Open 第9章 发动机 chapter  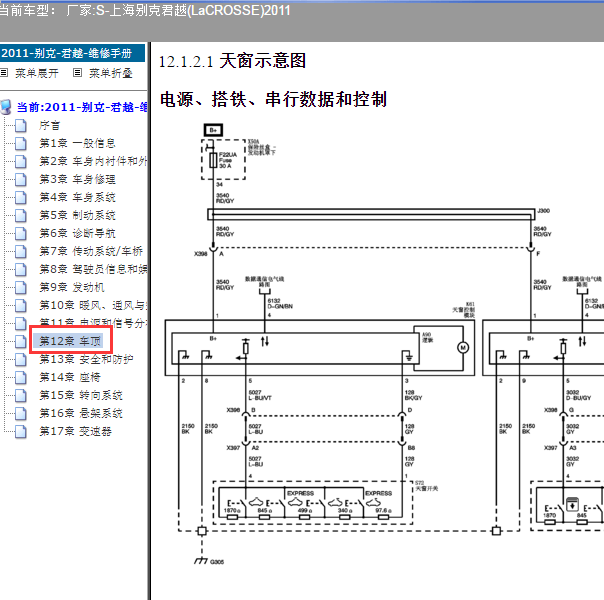(x=72, y=287)
